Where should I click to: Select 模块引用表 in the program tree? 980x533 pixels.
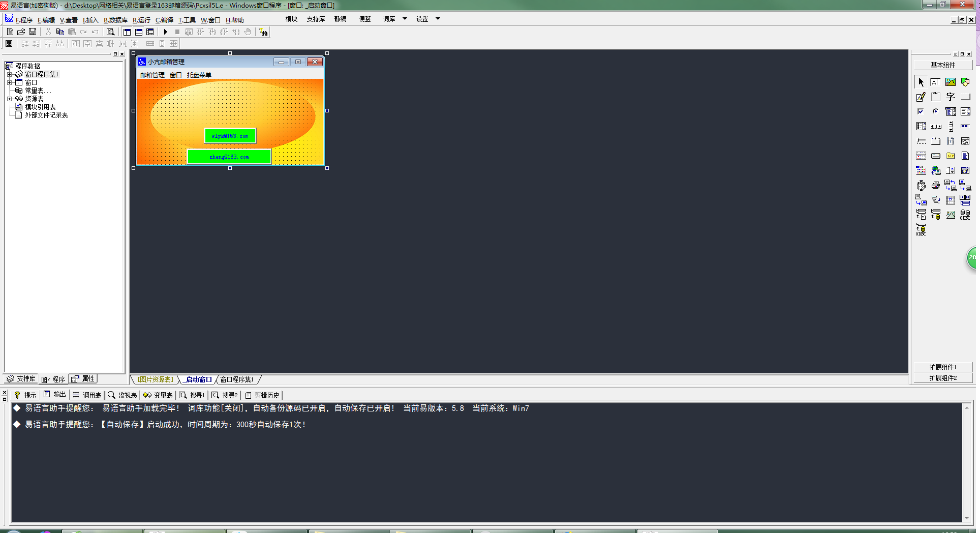click(x=40, y=107)
